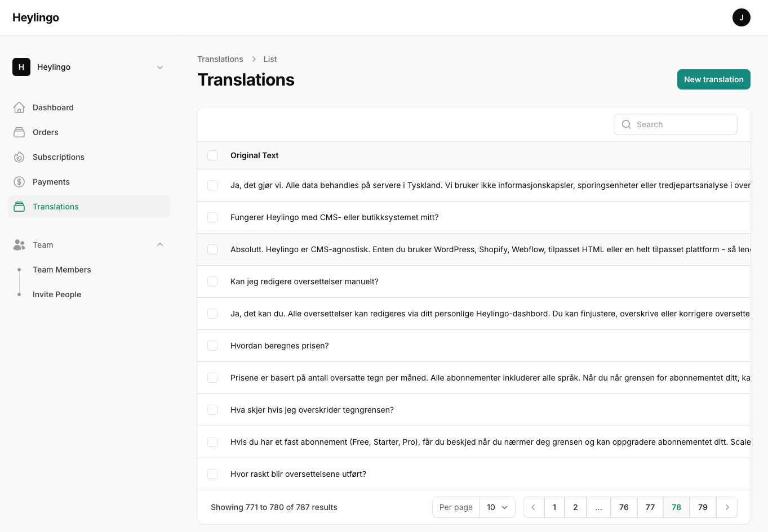Click the Payments dollar icon
The width and height of the screenshot is (768, 532).
pos(19,182)
